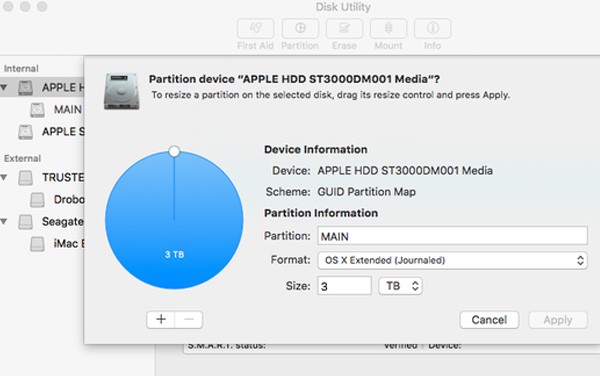
Task: Click the Device value APPLE HDD ST3000DM001 Media
Action: (405, 171)
